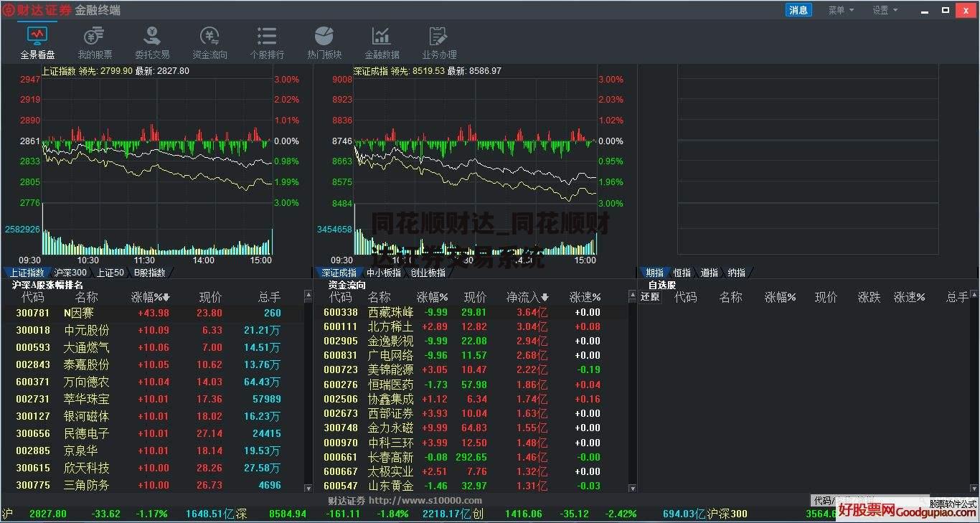Open the 菜单 dropdown menu
980x523 pixels.
(841, 10)
